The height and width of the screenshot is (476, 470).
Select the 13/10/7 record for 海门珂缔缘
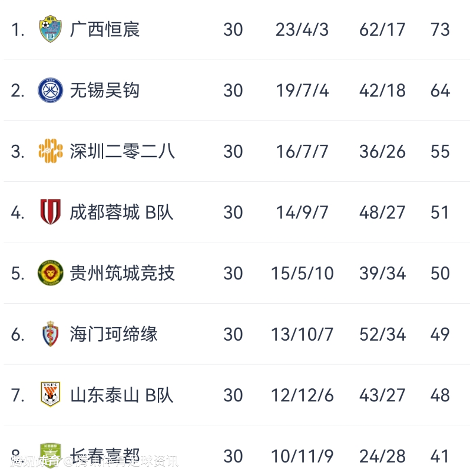tap(302, 334)
